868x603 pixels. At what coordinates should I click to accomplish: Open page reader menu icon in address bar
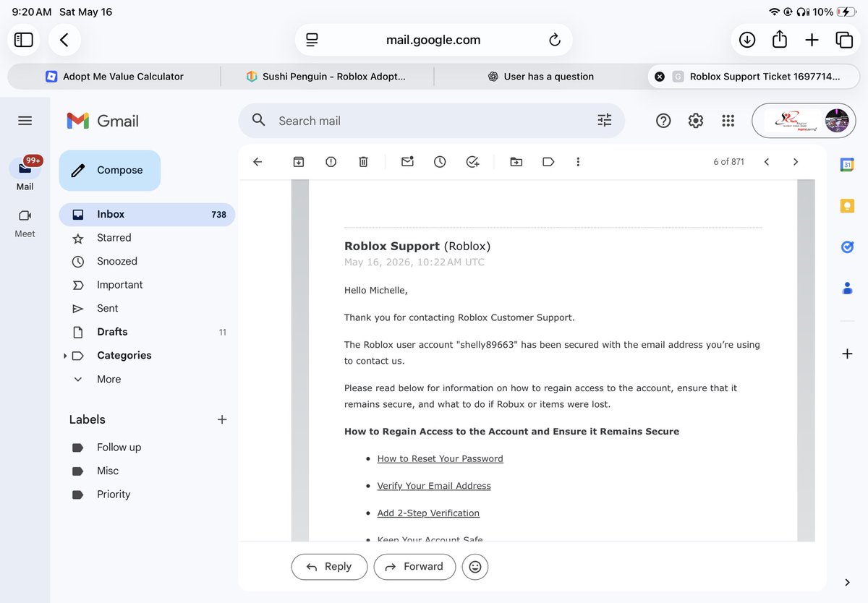(312, 40)
